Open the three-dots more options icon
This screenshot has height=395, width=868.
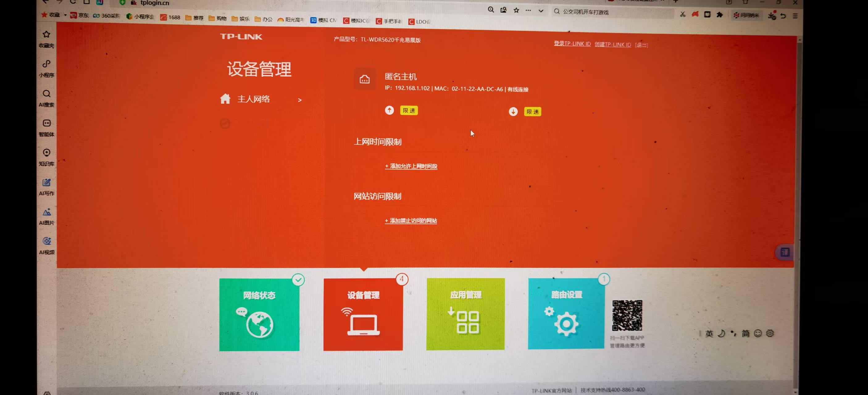click(x=528, y=10)
